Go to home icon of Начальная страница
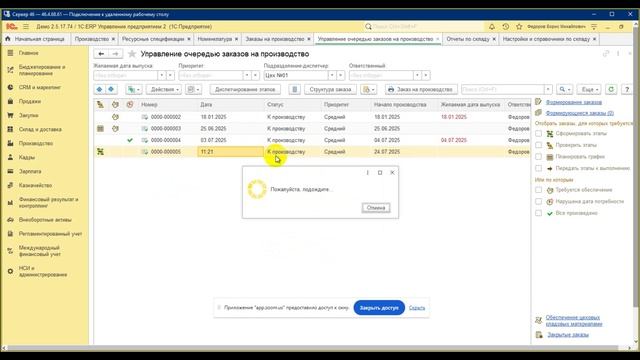 click(7, 39)
